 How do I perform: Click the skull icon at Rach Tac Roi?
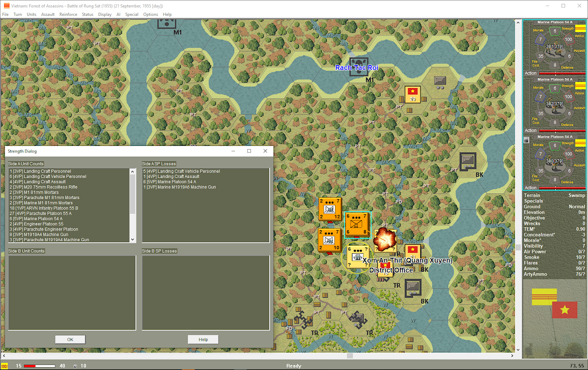tap(359, 66)
